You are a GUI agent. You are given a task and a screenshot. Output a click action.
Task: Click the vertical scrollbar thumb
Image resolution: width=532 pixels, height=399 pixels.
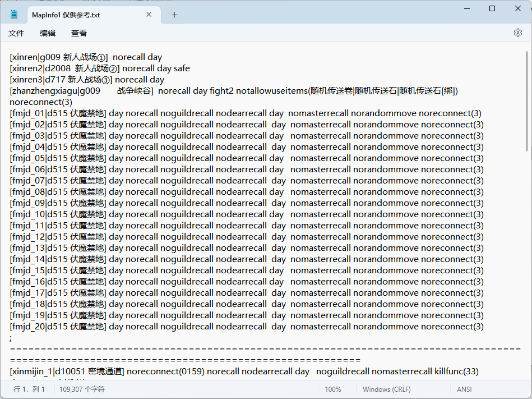(527, 101)
